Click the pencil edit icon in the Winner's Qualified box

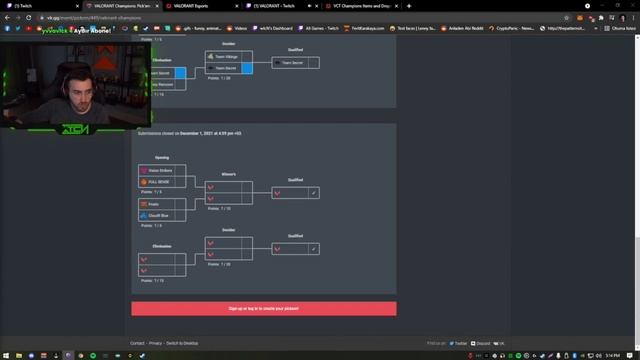[x=313, y=193]
